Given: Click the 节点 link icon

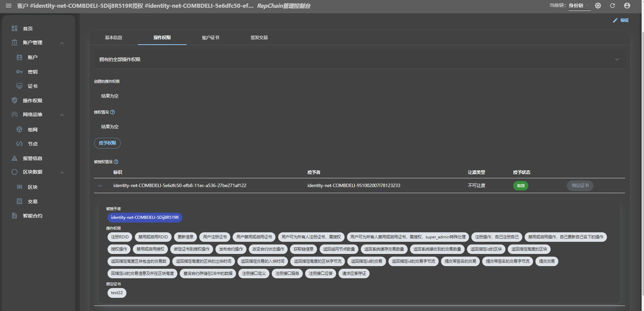Looking at the screenshot, I should [x=20, y=144].
